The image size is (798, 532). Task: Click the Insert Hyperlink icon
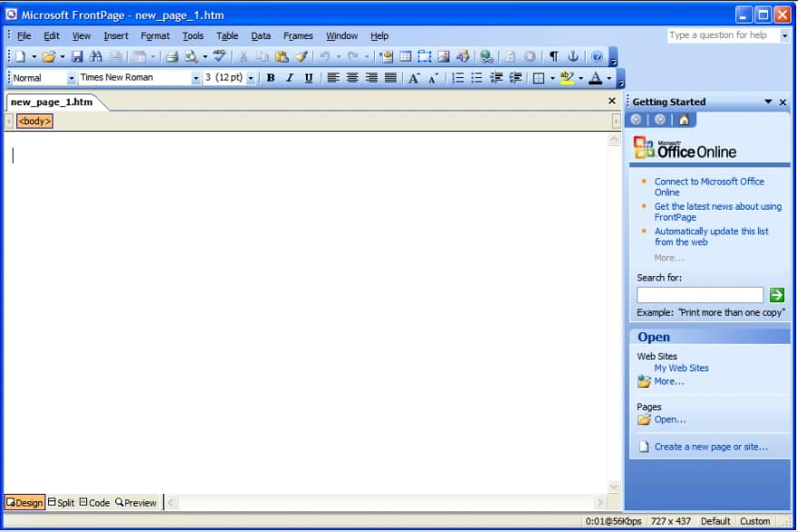[487, 55]
